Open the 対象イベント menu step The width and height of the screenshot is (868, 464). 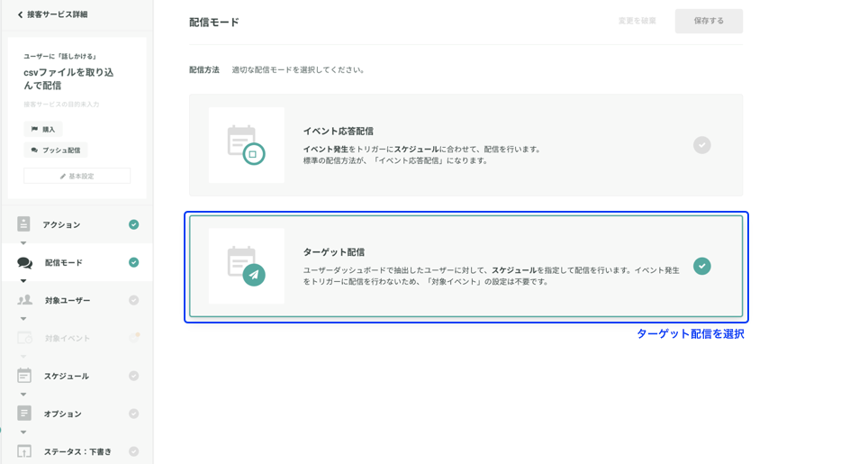coord(77,338)
